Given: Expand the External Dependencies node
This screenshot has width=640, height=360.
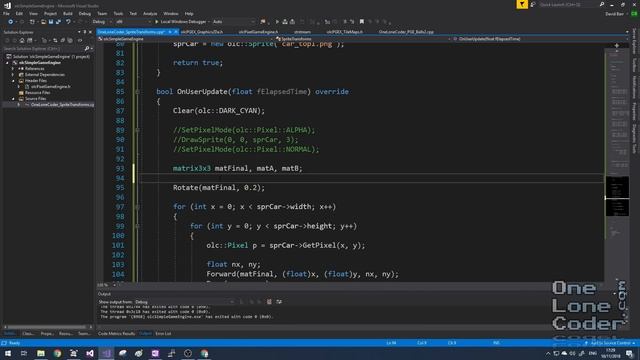Looking at the screenshot, I should pyautogui.click(x=13, y=75).
